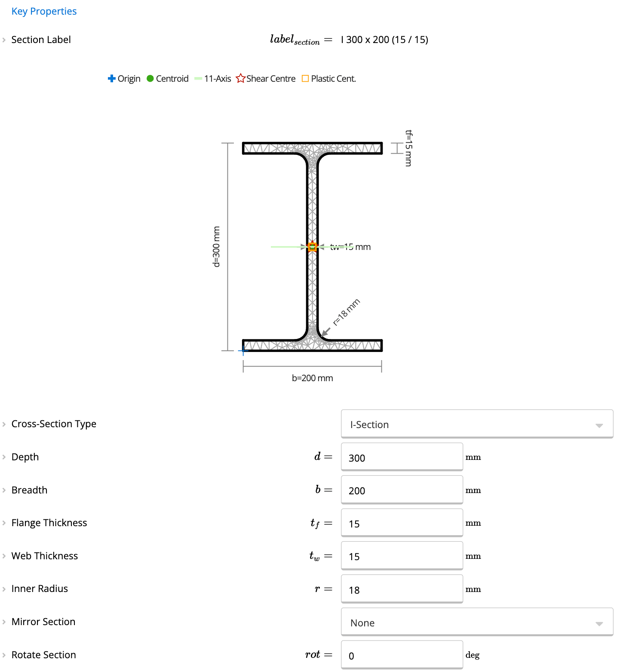The height and width of the screenshot is (672, 626).
Task: Expand the Section Label row chevron
Action: [x=4, y=40]
